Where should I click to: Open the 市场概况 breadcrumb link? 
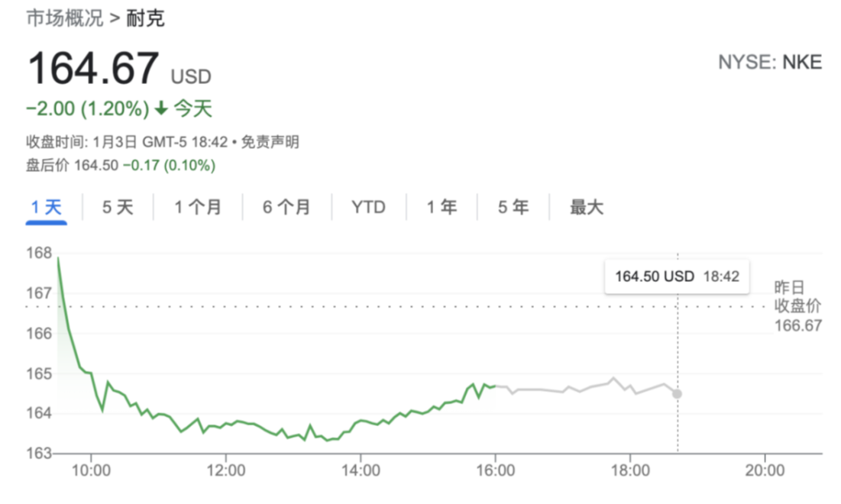[x=64, y=18]
